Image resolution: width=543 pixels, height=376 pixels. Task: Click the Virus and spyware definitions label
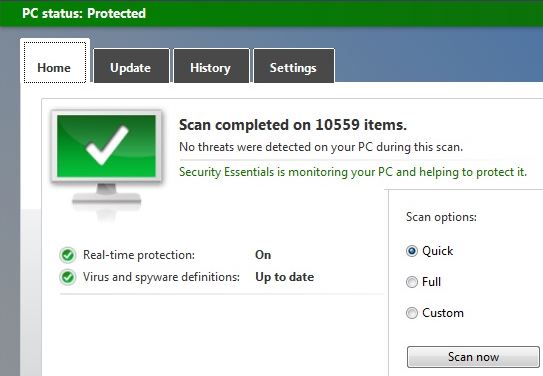tap(161, 277)
